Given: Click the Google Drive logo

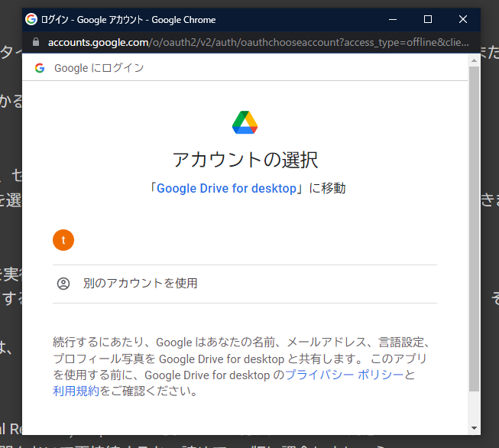Looking at the screenshot, I should pos(245,122).
